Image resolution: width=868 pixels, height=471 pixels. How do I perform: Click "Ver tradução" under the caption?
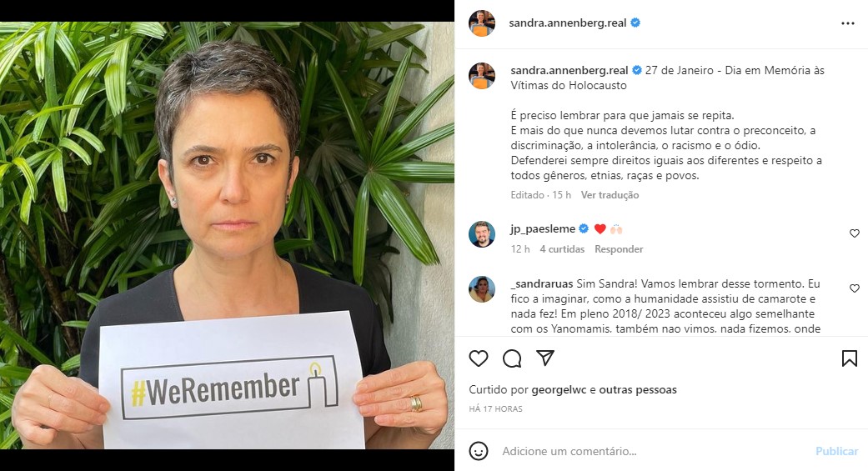[610, 195]
